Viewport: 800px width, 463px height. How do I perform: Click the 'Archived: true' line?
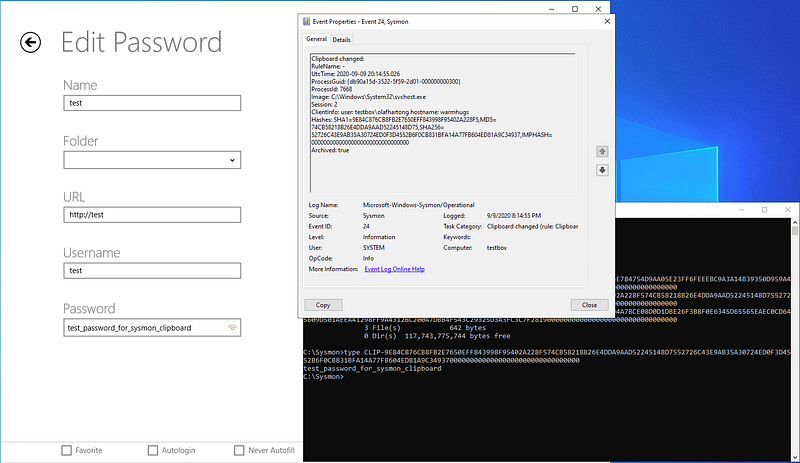tap(330, 151)
